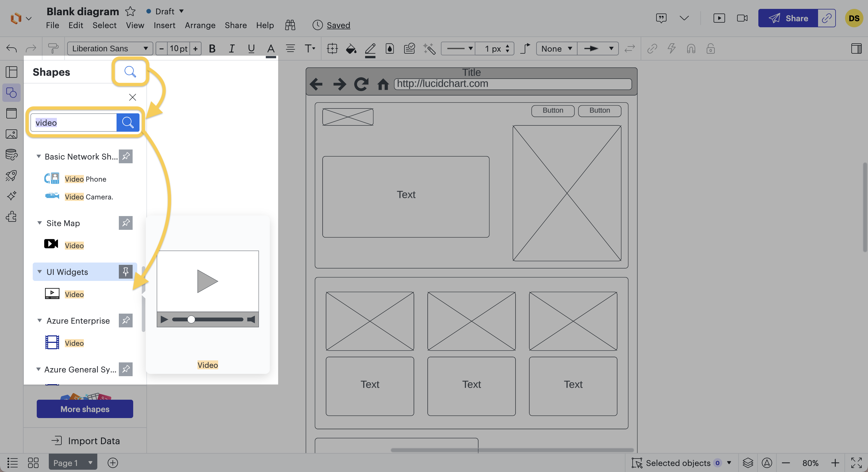This screenshot has width=868, height=472.
Task: Open the Images panel in sidebar
Action: tap(11, 134)
